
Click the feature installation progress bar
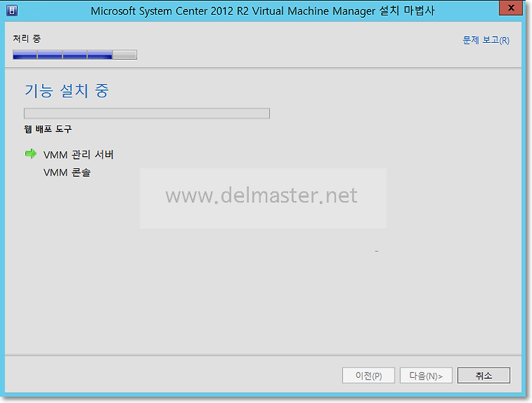146,113
